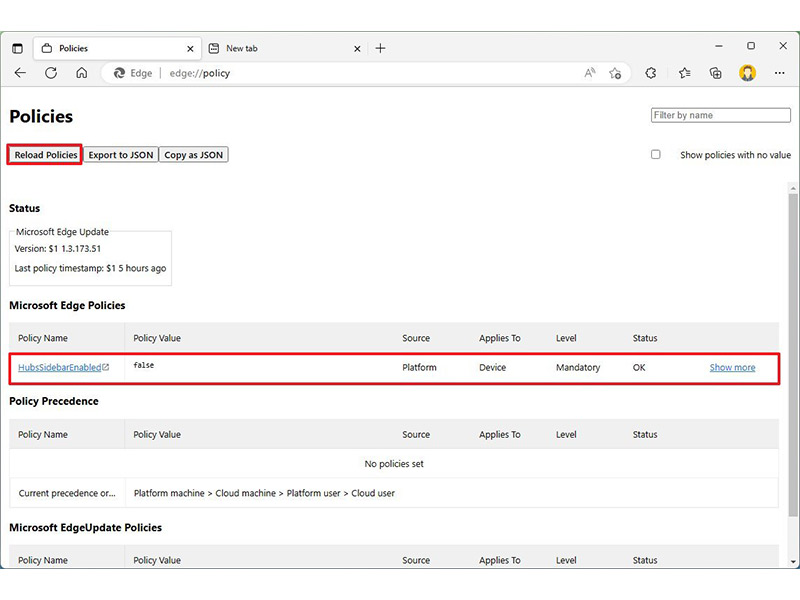Viewport: 800px width, 600px height.
Task: Open the HubsSidebarEnabled policy link
Action: (x=64, y=367)
